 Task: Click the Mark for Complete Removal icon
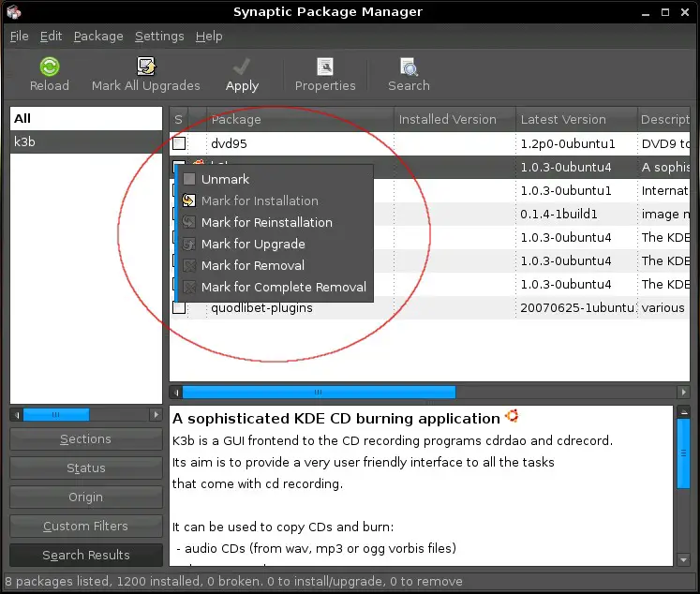[189, 287]
